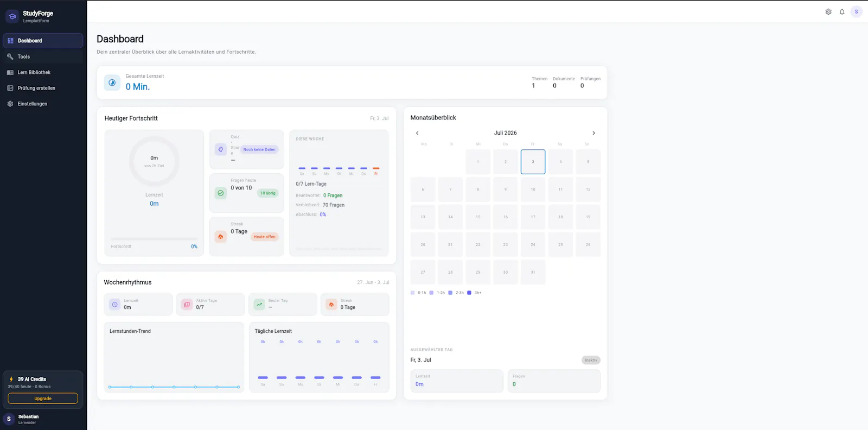The width and height of the screenshot is (868, 430).
Task: Click the Abschluss 0% value
Action: (323, 214)
